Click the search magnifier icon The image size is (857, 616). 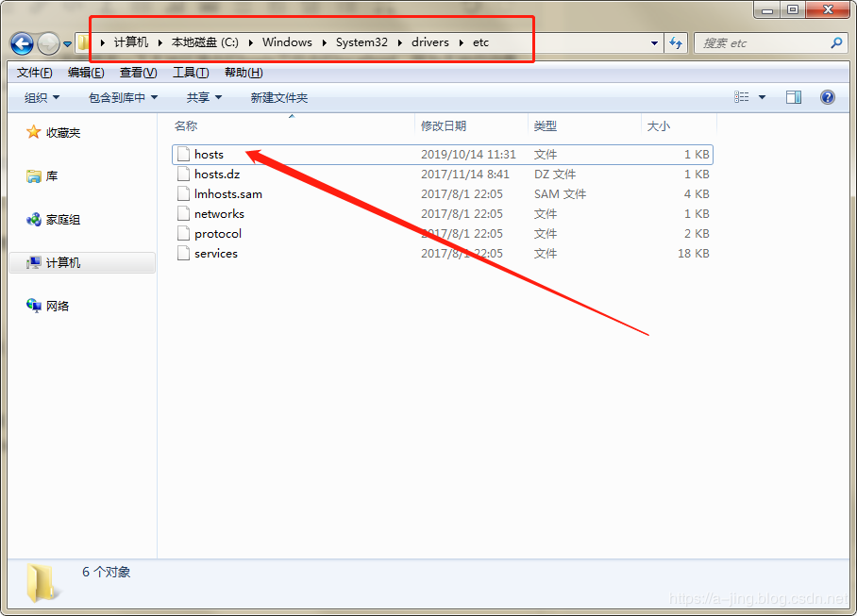pos(835,43)
